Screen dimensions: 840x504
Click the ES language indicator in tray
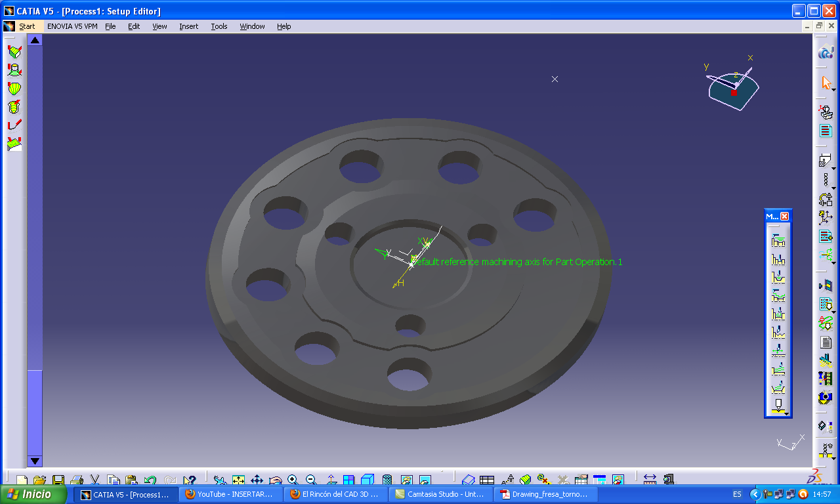click(737, 495)
